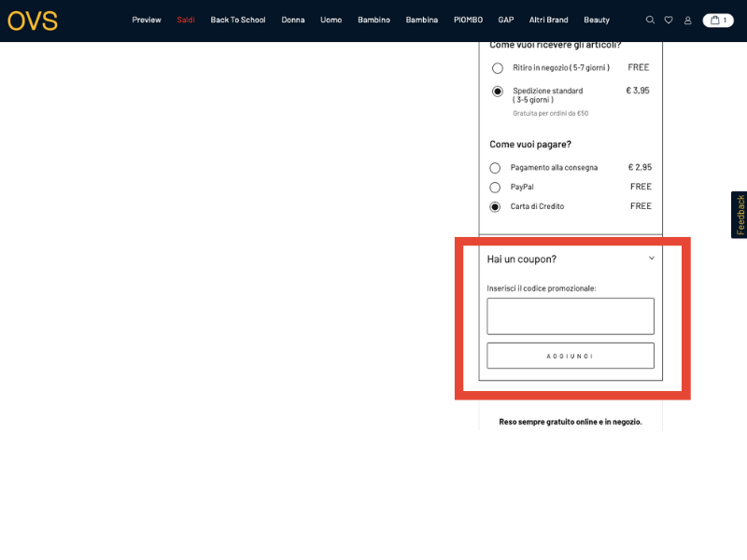The width and height of the screenshot is (747, 560).
Task: Select Spedizione standard delivery option
Action: click(498, 91)
